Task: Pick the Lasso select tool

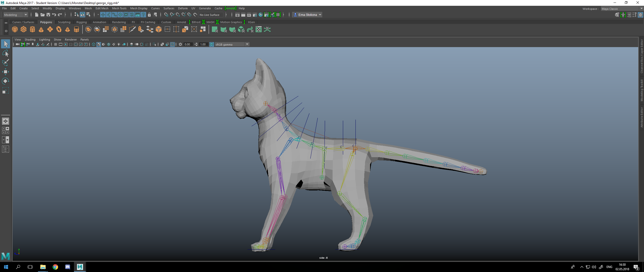Action: pos(5,53)
